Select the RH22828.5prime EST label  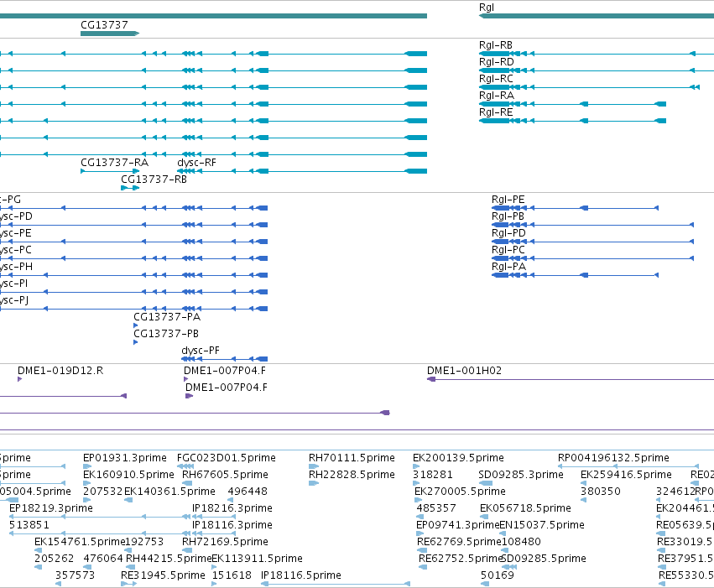352,474
